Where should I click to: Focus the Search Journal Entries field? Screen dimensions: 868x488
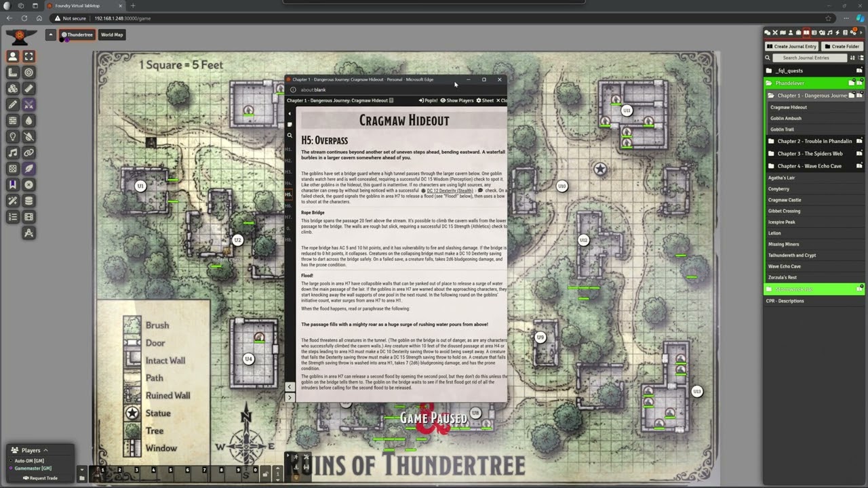point(810,58)
